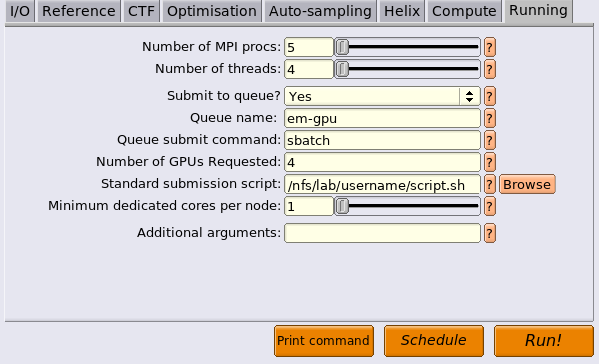The image size is (599, 364).
Task: Focus the Number of MPI procs value field
Action: pos(309,47)
